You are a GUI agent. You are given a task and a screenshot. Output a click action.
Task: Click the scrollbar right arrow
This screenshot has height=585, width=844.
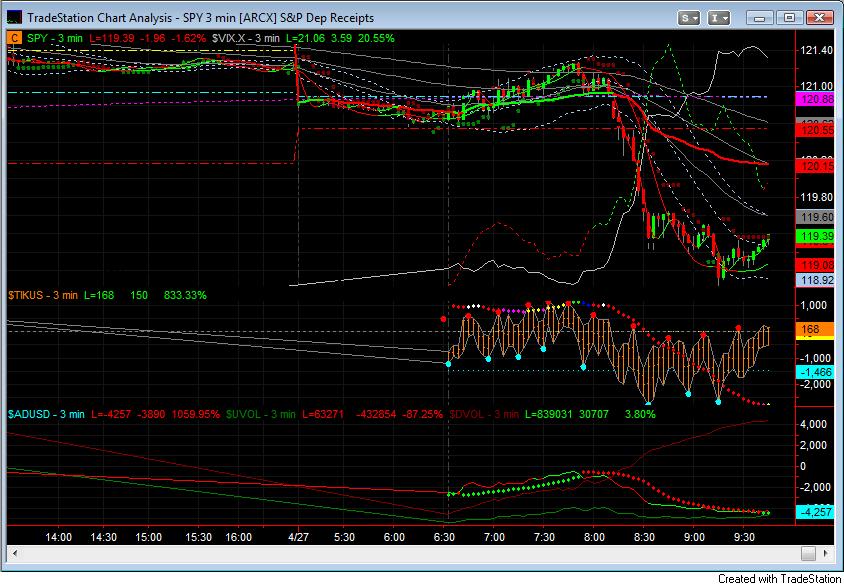point(826,553)
